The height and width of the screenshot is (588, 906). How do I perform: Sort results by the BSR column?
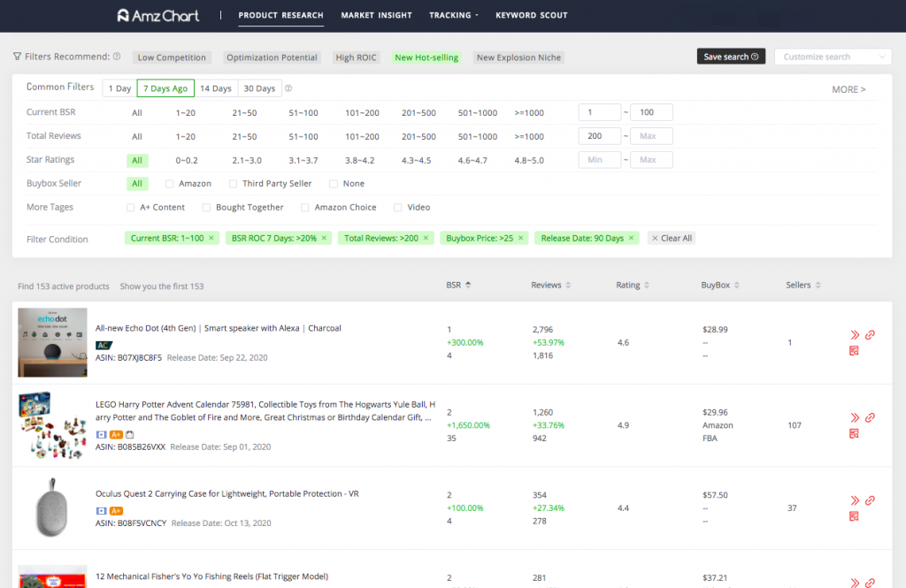point(458,285)
